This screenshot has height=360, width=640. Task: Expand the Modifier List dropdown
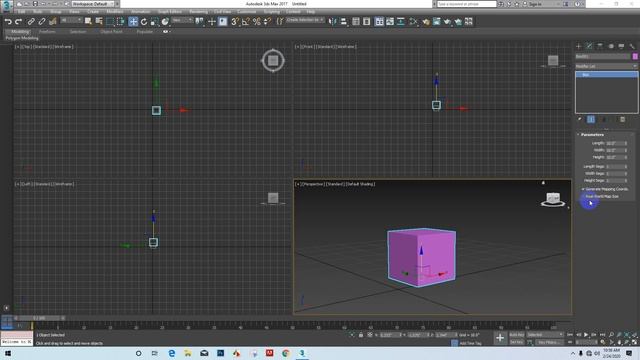606,66
